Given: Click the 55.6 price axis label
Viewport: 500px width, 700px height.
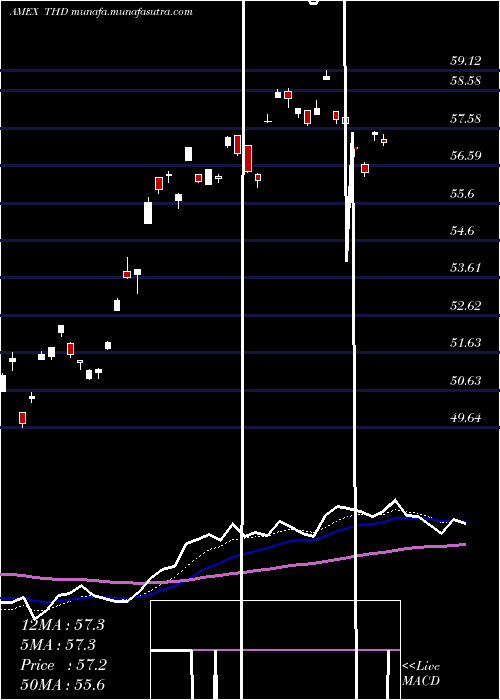Looking at the screenshot, I should 462,194.
